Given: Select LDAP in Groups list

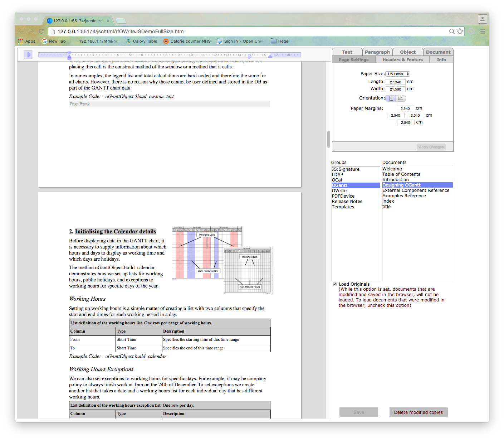Looking at the screenshot, I should pyautogui.click(x=356, y=174).
